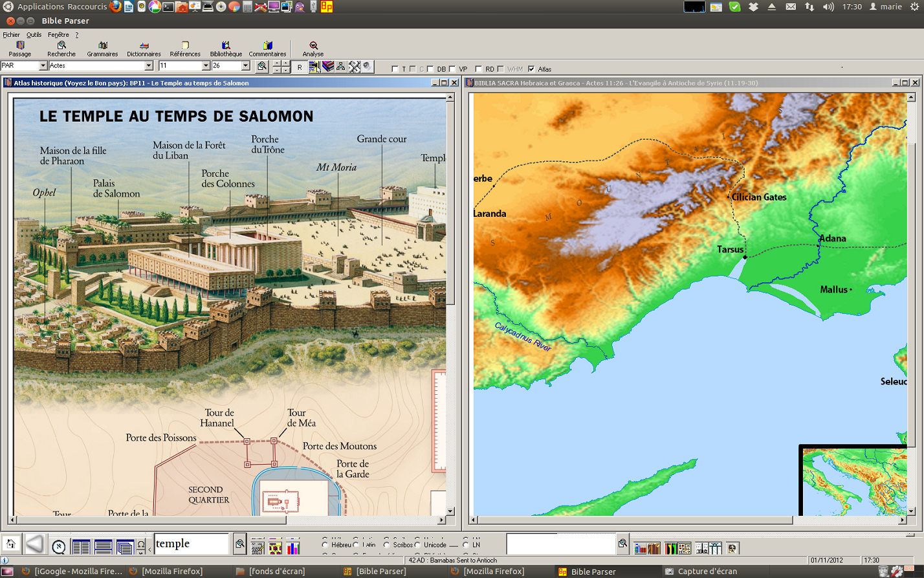Open the ? help menu
Image resolution: width=924 pixels, height=578 pixels.
(x=76, y=35)
